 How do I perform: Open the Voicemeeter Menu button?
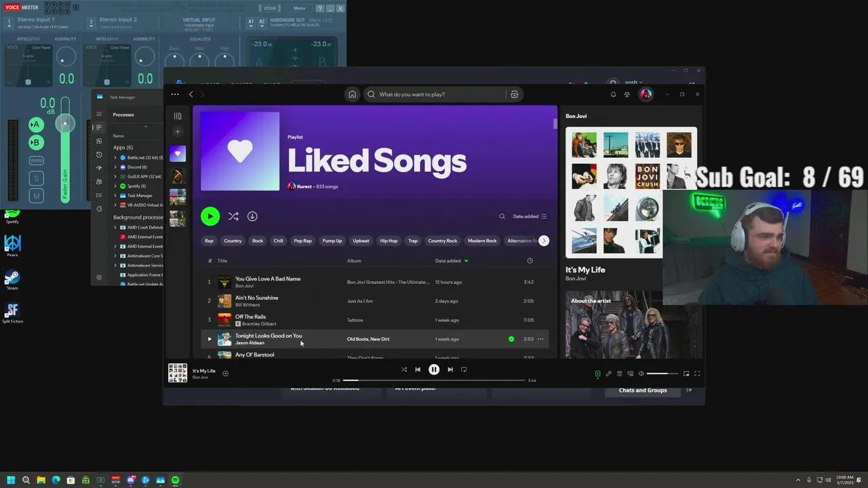pos(299,8)
